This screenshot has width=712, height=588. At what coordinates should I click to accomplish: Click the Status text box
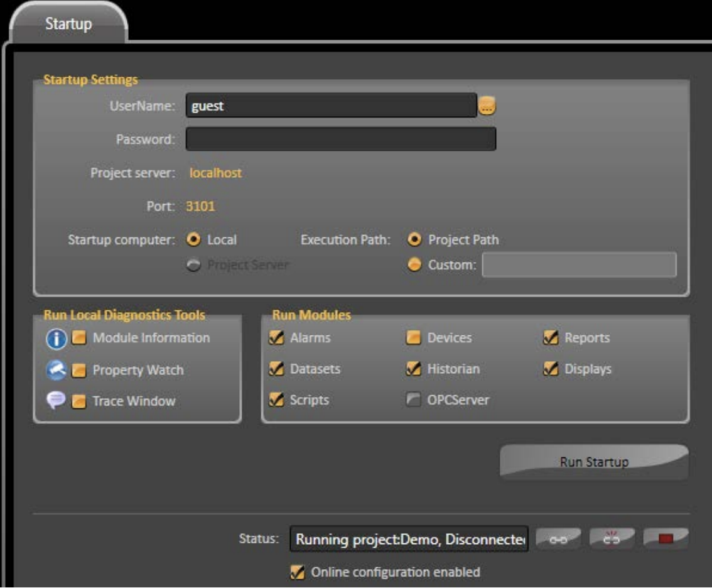point(409,540)
